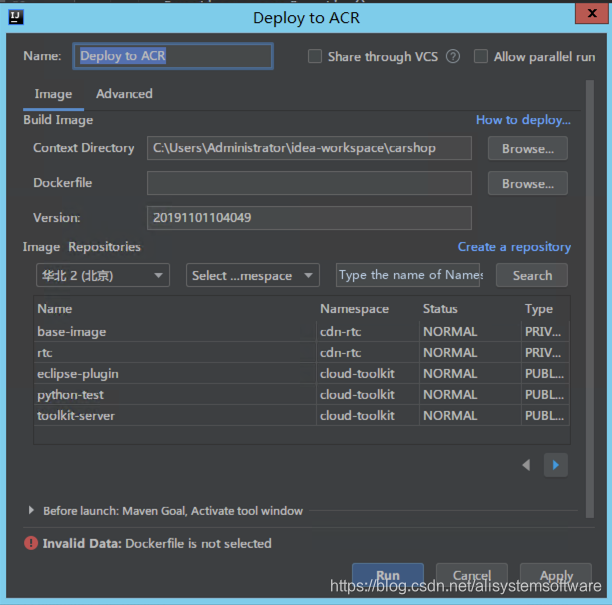Click the Search repositories button
This screenshot has width=612, height=605.
point(532,275)
